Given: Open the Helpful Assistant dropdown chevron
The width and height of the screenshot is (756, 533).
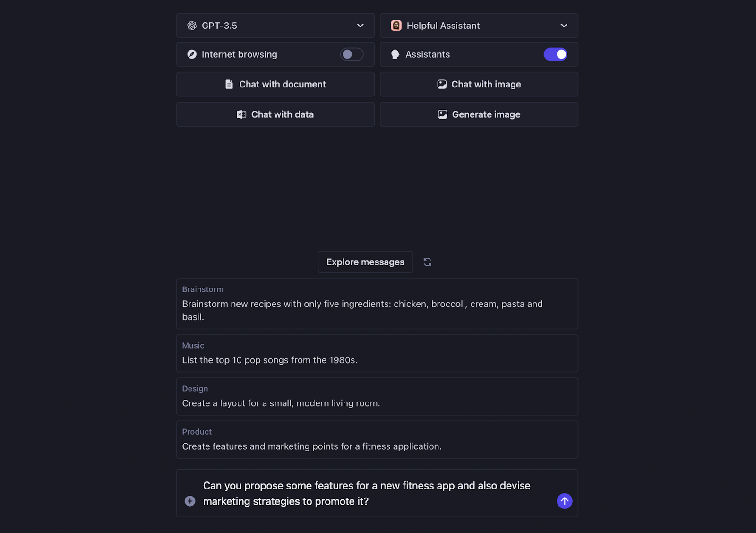Looking at the screenshot, I should (564, 26).
